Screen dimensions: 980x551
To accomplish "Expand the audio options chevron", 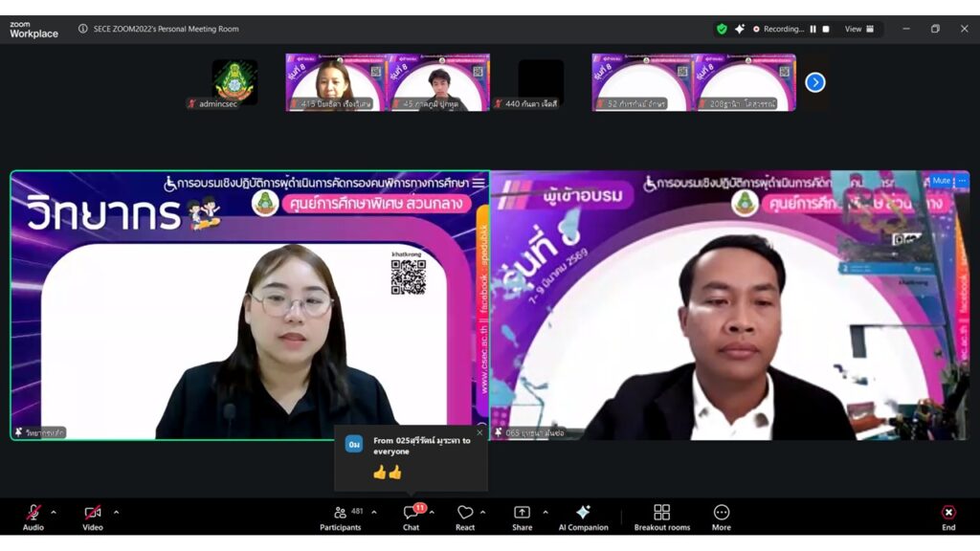I will (54, 512).
